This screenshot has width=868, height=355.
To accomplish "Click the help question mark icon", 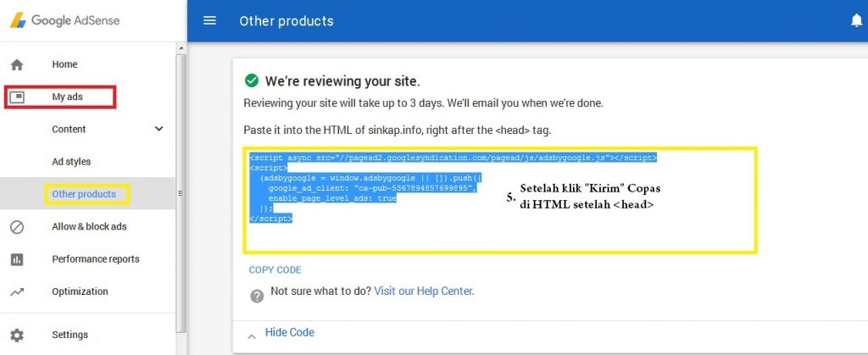I will click(x=257, y=296).
